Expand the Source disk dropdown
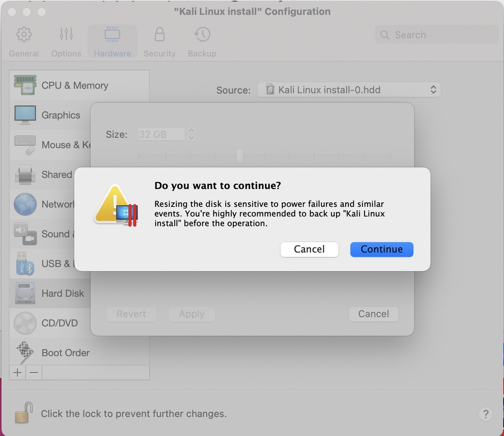The width and height of the screenshot is (504, 436). tap(349, 90)
